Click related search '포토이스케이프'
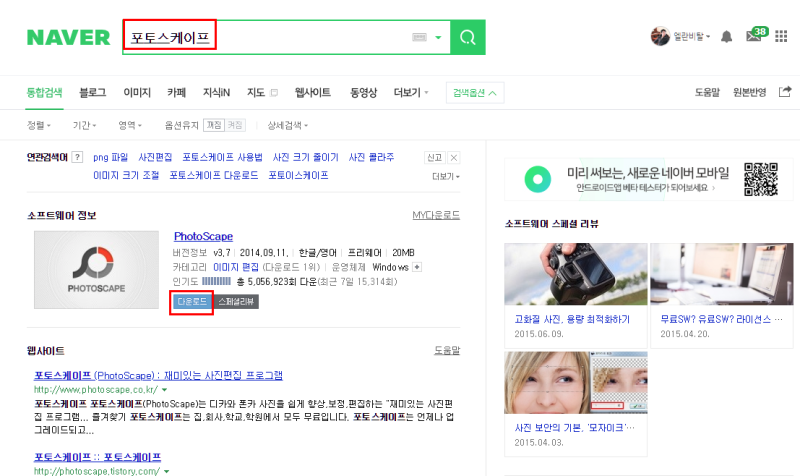 [x=298, y=175]
